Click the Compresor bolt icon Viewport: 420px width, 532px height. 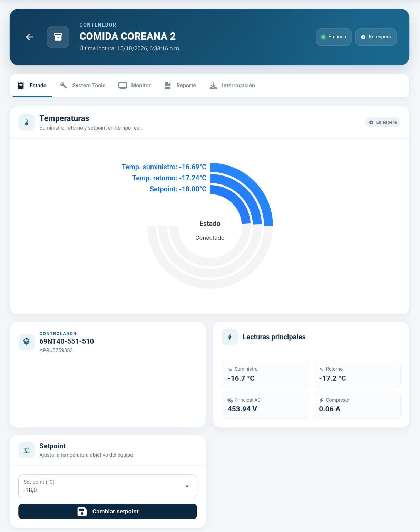point(321,400)
